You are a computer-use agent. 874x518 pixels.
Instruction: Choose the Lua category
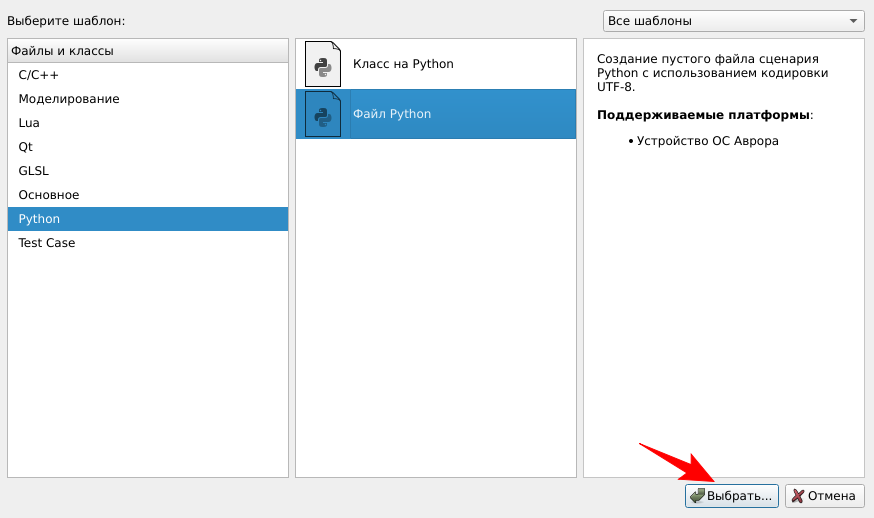[x=29, y=123]
